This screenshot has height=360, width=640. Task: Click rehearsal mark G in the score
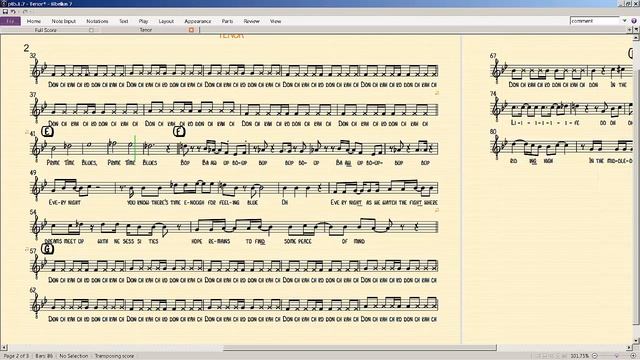pyautogui.click(x=48, y=249)
